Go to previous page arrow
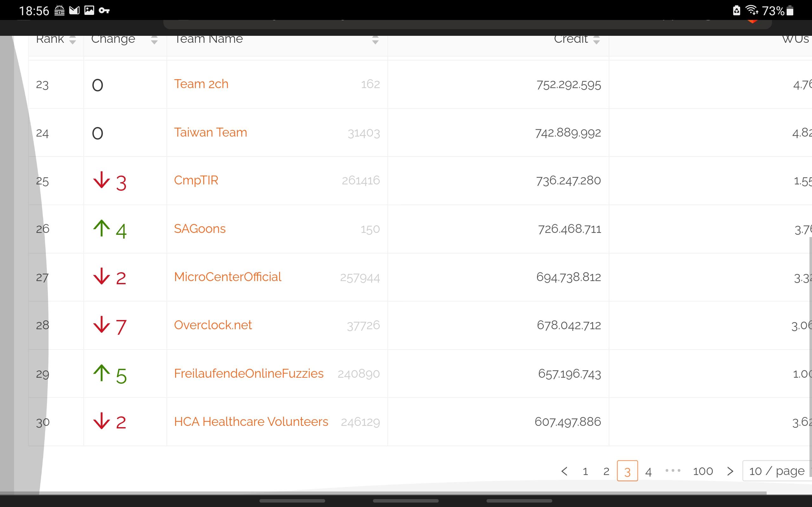 (564, 471)
